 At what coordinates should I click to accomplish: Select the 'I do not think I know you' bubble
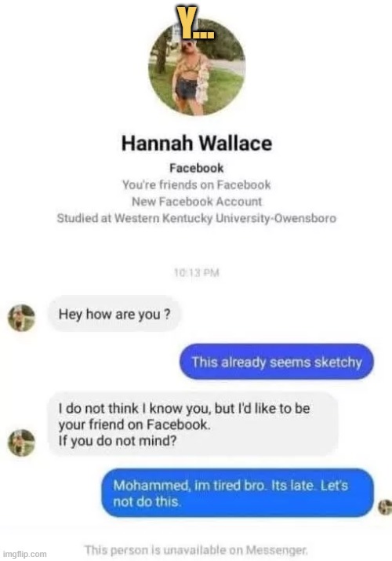coord(193,424)
